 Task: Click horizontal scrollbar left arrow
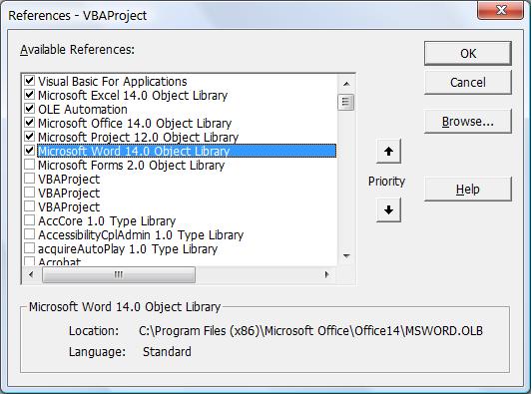(31, 274)
